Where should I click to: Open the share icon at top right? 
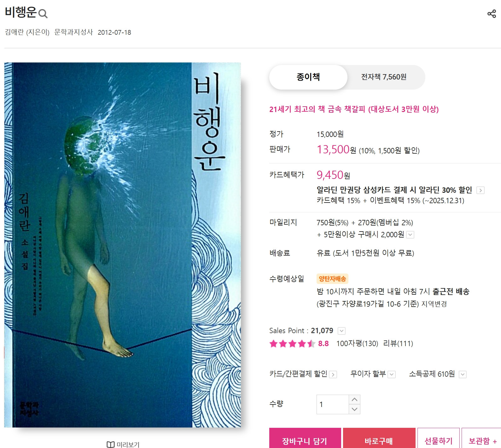[x=492, y=14]
